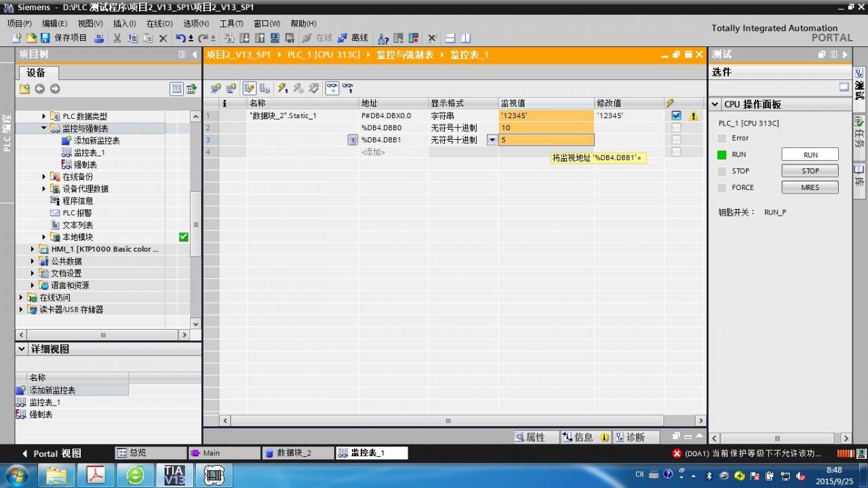The height and width of the screenshot is (488, 868).
Task: Click the new project icon in toolbar
Action: pos(17,38)
